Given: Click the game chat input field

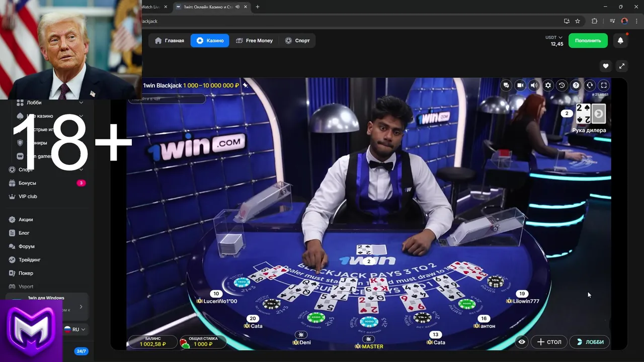Looking at the screenshot, I should coord(167,100).
